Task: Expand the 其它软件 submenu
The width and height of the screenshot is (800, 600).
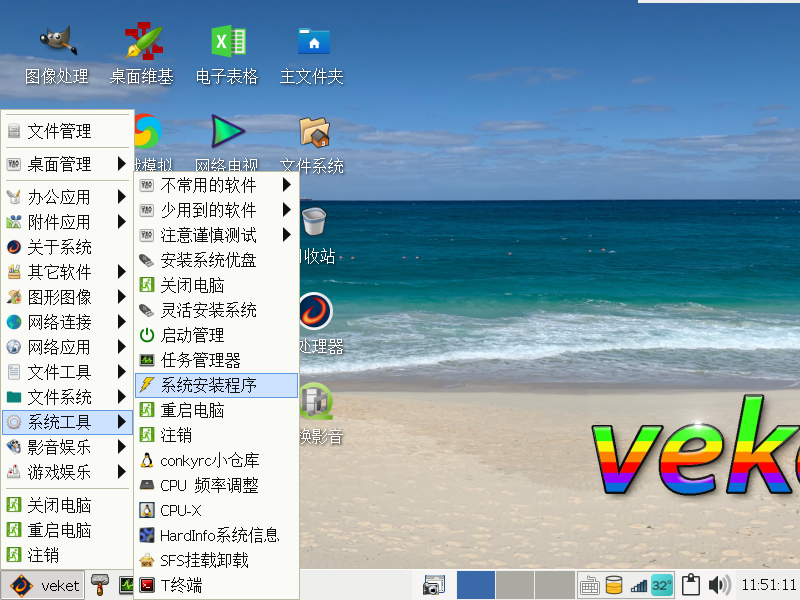Action: click(x=67, y=272)
